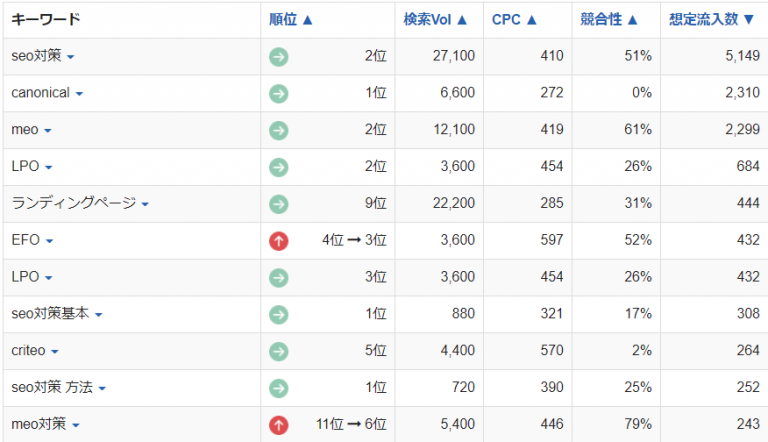The height and width of the screenshot is (442, 768).
Task: Click the green arrow icon for criteo
Action: point(278,351)
